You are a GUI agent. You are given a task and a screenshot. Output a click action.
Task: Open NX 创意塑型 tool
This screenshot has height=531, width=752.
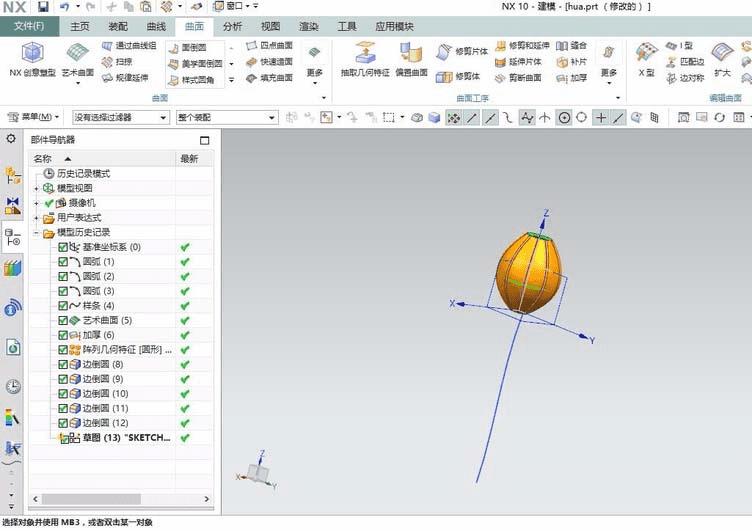click(x=33, y=59)
